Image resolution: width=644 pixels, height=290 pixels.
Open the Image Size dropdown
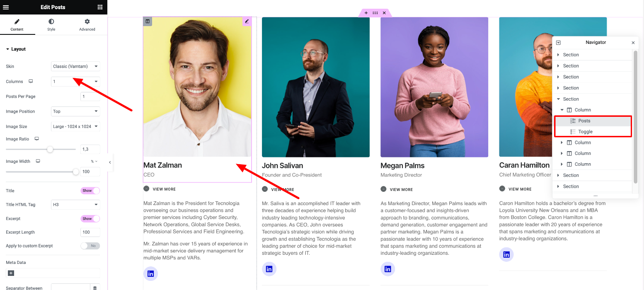pos(75,126)
